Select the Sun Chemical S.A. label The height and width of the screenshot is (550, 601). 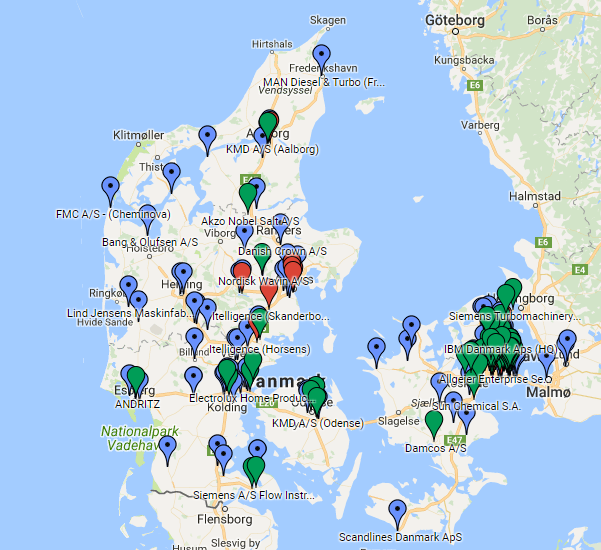(x=477, y=406)
